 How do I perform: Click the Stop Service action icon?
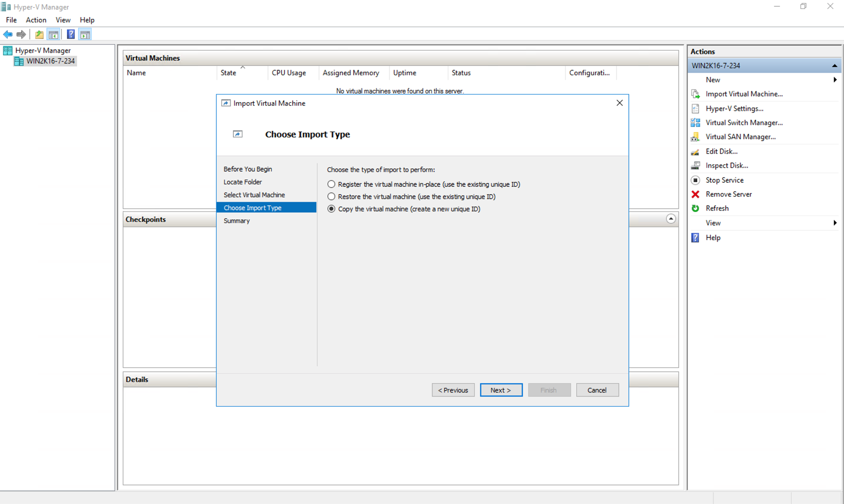[x=696, y=180]
